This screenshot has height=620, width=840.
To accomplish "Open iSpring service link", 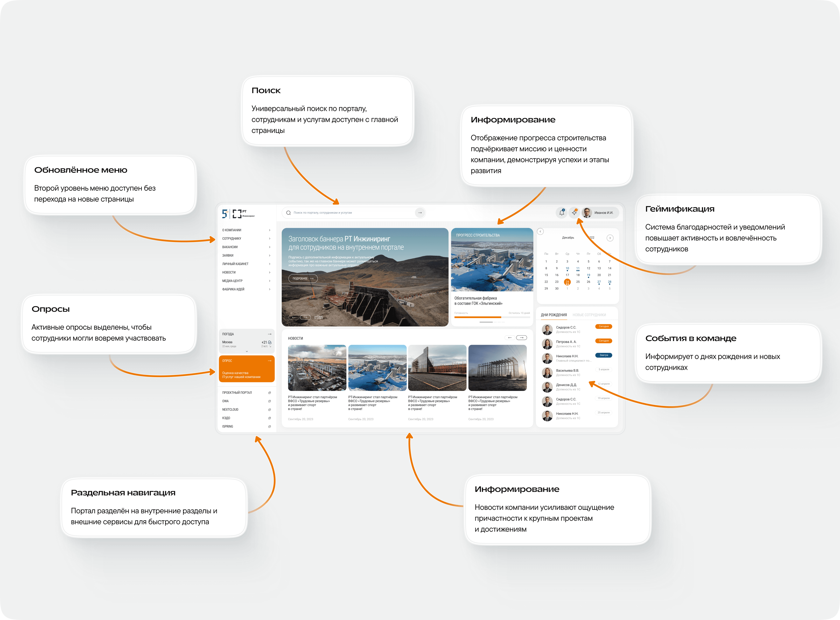I will click(x=227, y=426).
